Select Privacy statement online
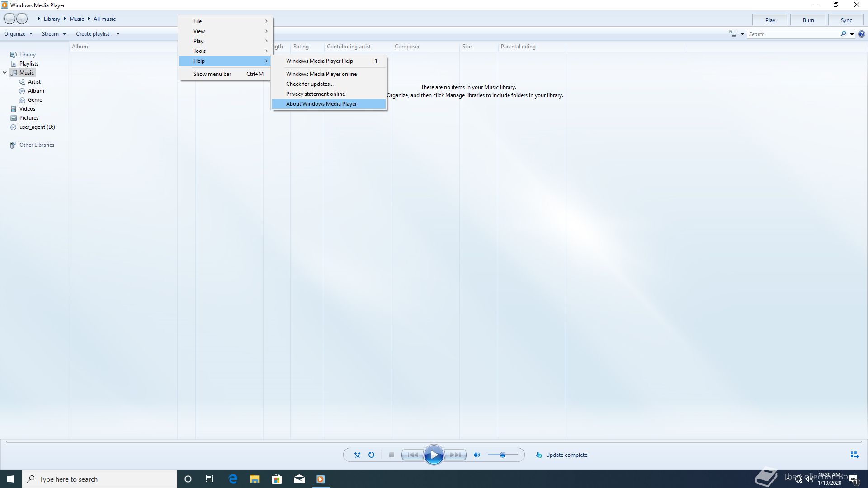Viewport: 868px width, 488px height. (x=329, y=94)
